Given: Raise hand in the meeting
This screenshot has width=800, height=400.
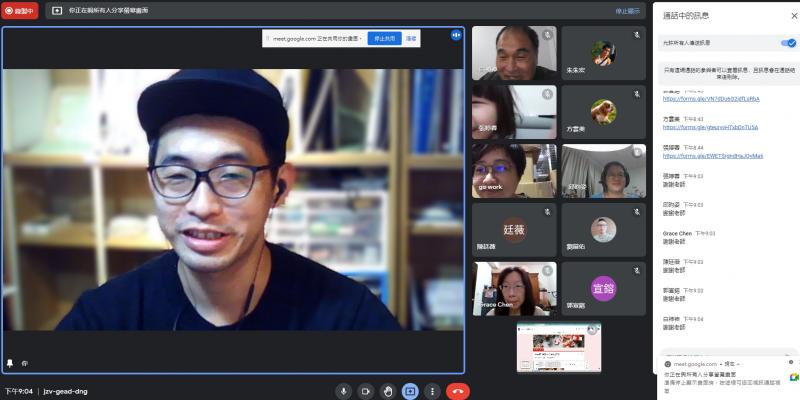Looking at the screenshot, I should pyautogui.click(x=388, y=391).
